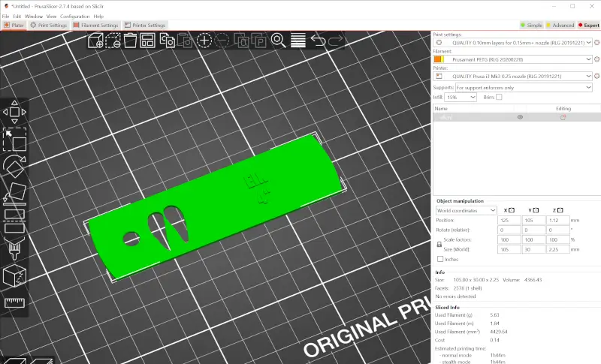Open variable layer height tool
This screenshot has width=601, height=364.
pyautogui.click(x=297, y=41)
